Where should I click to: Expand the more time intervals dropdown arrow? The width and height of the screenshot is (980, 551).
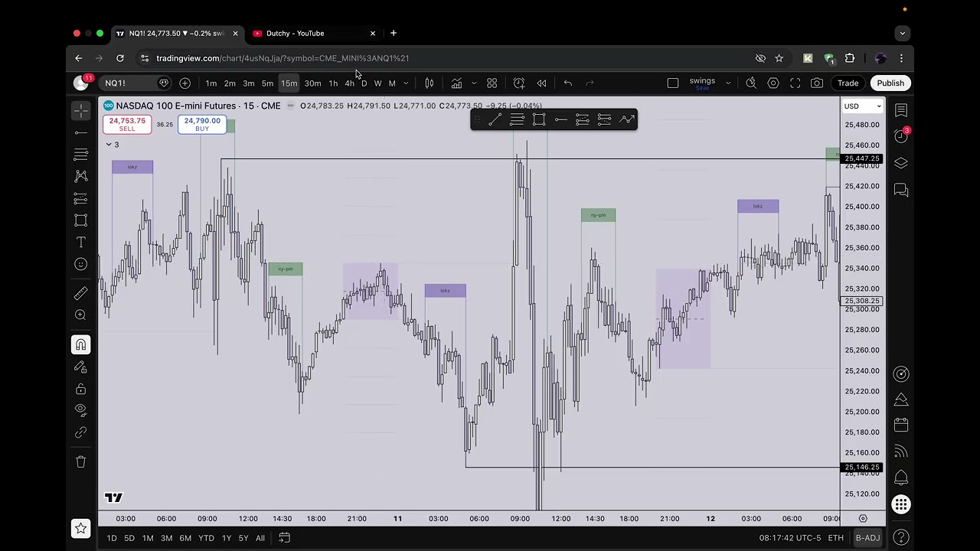tap(407, 83)
